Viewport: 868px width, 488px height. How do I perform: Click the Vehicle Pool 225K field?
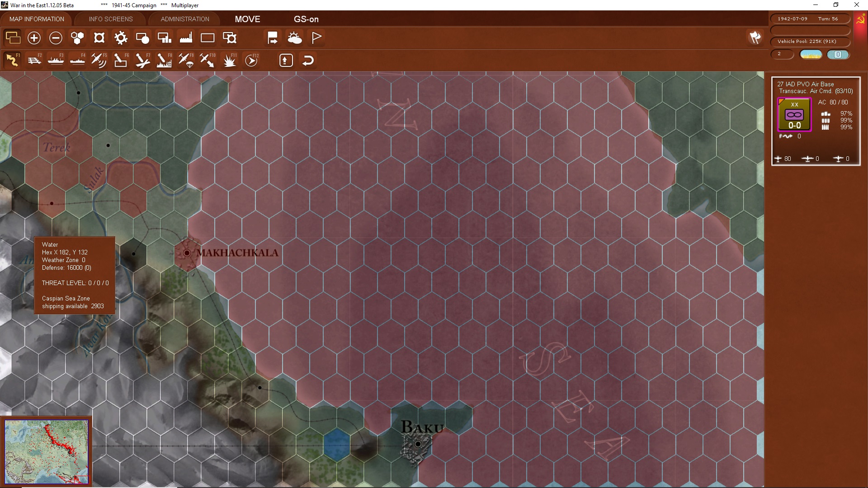point(810,41)
